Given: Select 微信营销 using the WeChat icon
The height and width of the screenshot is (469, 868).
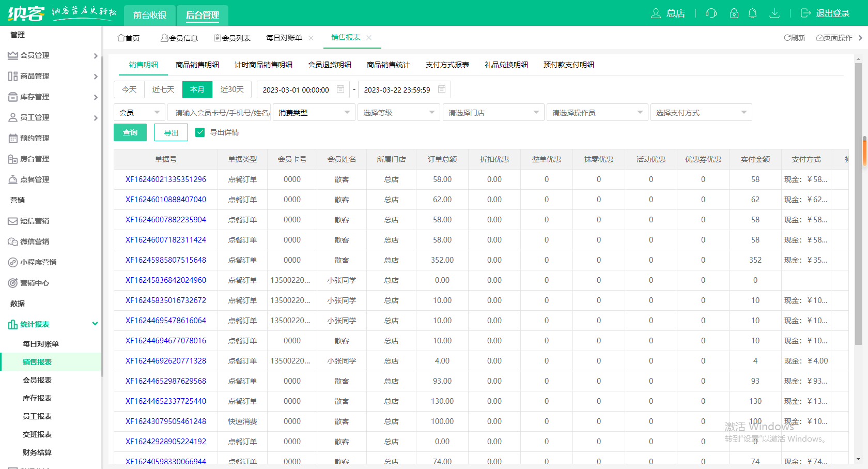Looking at the screenshot, I should pyautogui.click(x=12, y=241).
